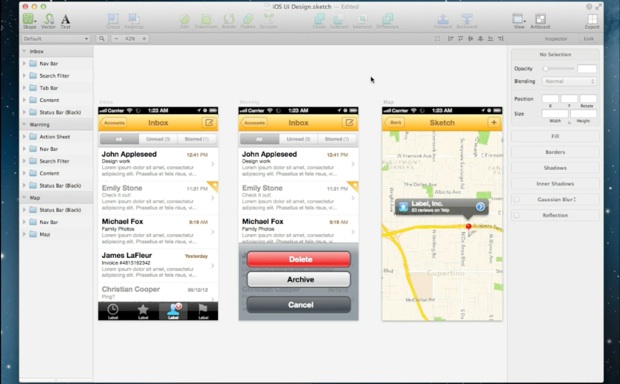
Task: Select the Vector tool
Action: click(x=48, y=21)
